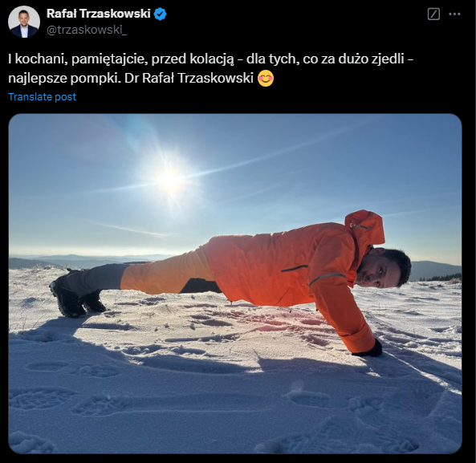
Task: Click the Translate post link
Action: 43,97
